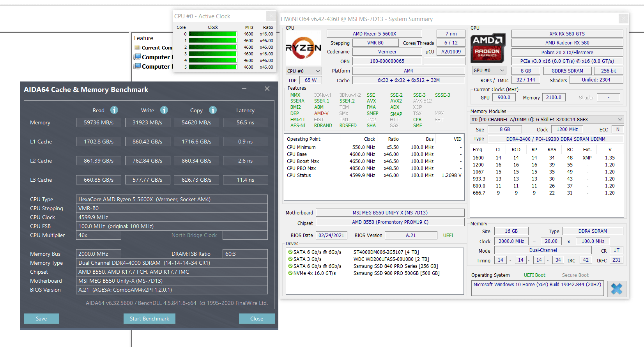Click the Cores/Threads 6 / 12 value

pyautogui.click(x=451, y=43)
